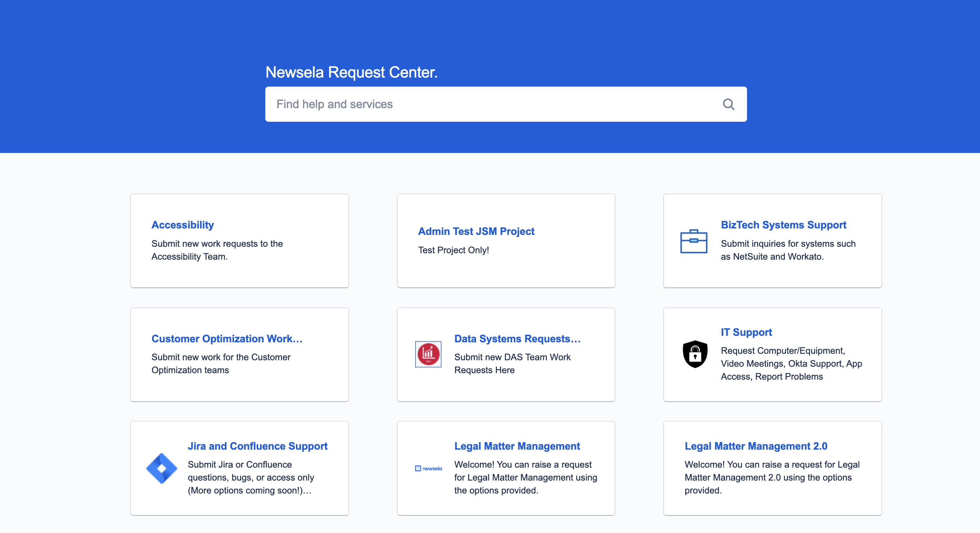Click the NetSuite and Workato description

click(788, 250)
